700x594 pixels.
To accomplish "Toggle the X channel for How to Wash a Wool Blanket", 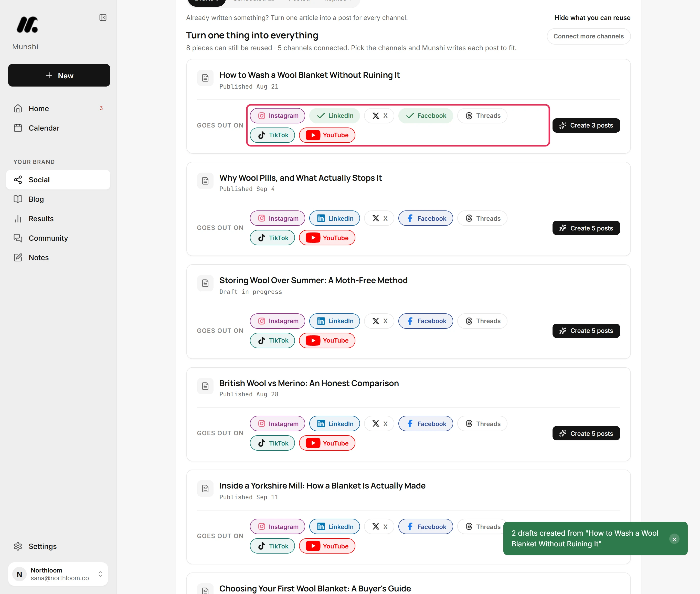I will coord(379,116).
